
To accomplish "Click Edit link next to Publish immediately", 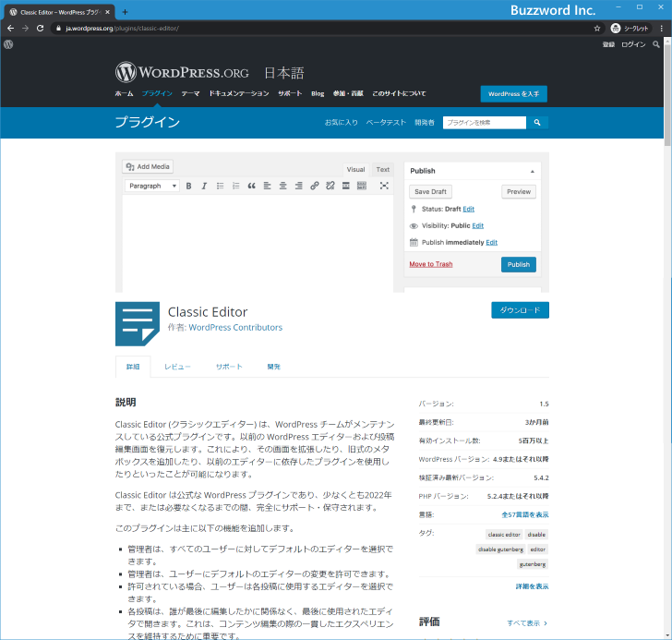I will click(492, 242).
